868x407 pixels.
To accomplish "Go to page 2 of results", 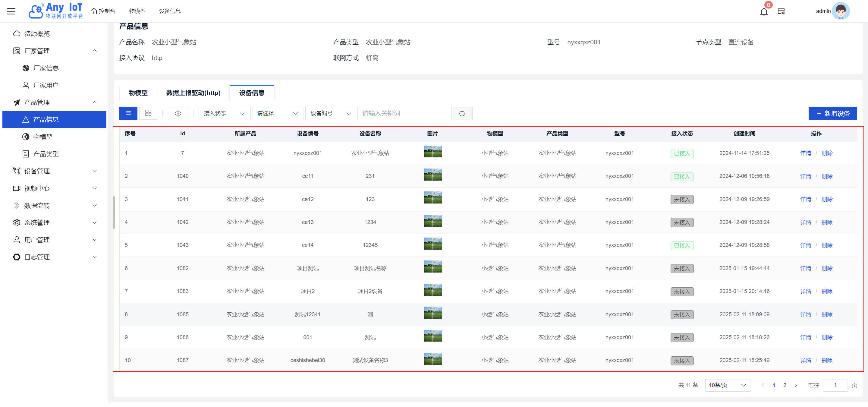I will click(x=785, y=385).
